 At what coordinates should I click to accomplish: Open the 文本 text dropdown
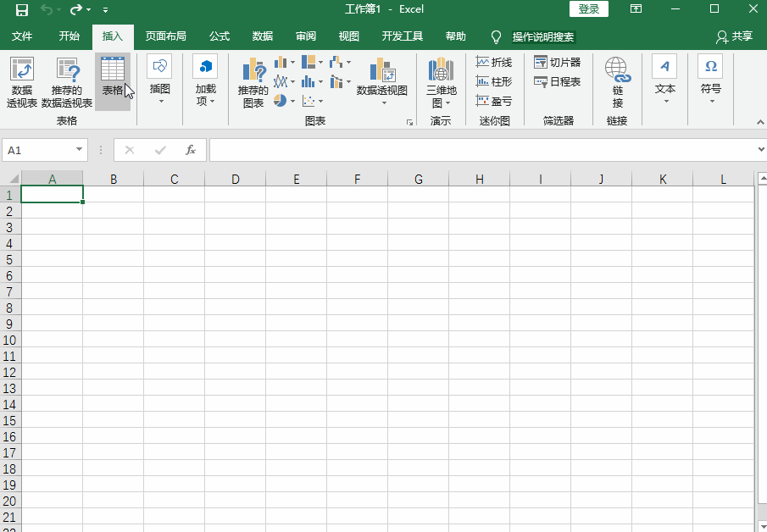coord(664,80)
